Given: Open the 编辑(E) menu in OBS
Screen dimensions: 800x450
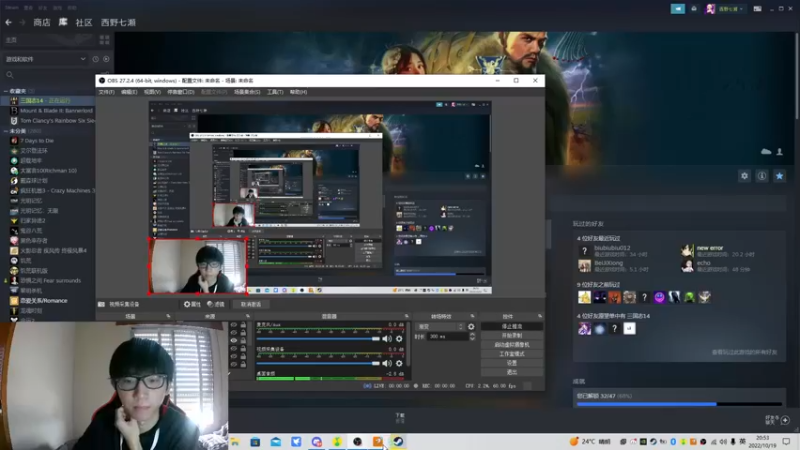Looking at the screenshot, I should (x=129, y=92).
